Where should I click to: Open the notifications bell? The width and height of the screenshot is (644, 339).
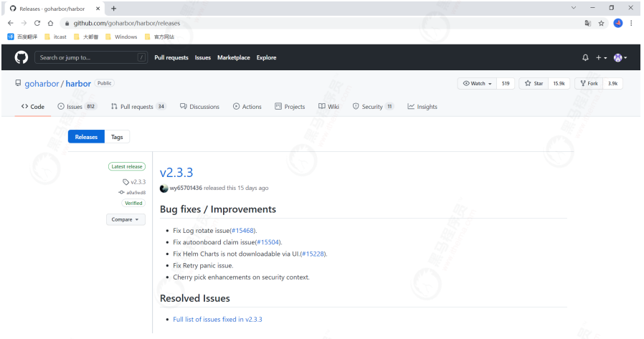[x=585, y=58]
